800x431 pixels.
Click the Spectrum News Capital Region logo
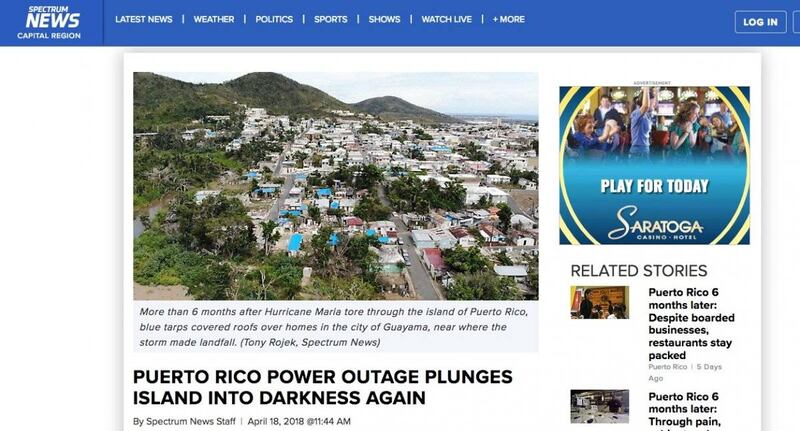tap(49, 22)
